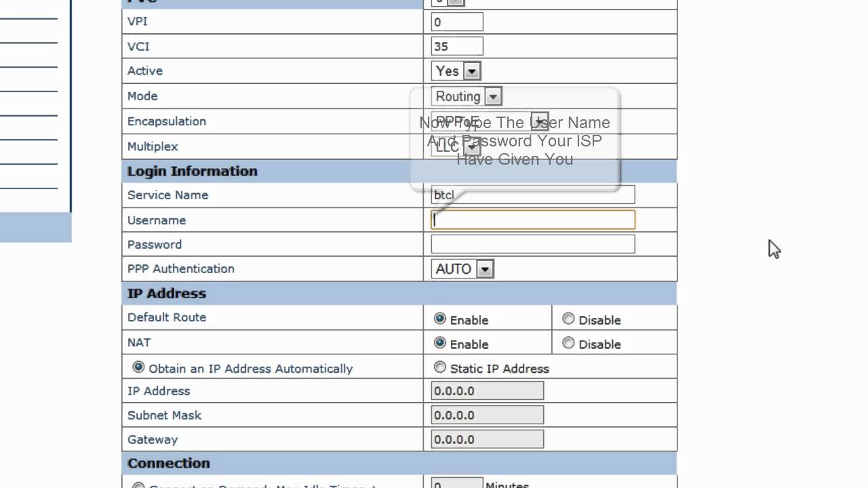Click the idle timeout Minutes field
868x488 pixels.
[457, 484]
